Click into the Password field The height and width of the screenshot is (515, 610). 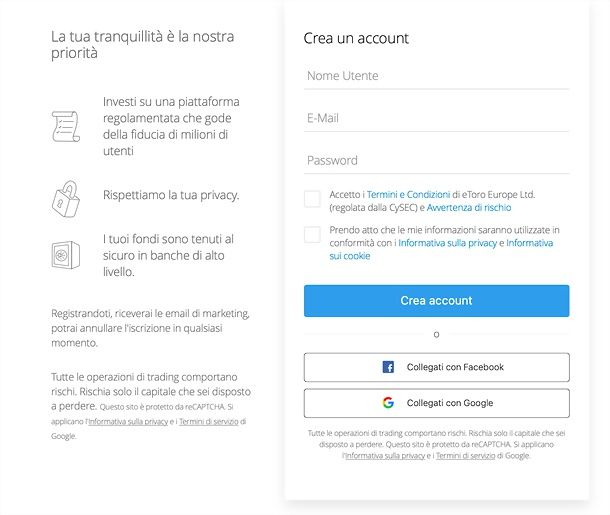436,161
